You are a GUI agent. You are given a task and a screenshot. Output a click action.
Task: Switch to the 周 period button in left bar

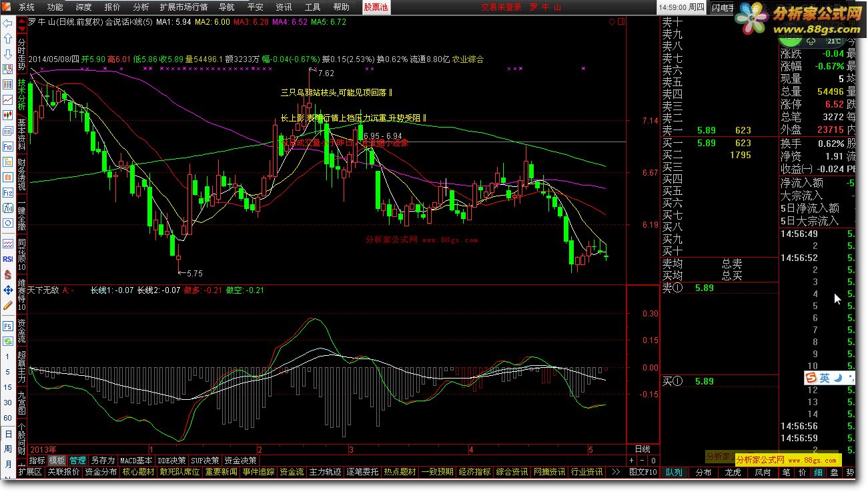pos(8,449)
